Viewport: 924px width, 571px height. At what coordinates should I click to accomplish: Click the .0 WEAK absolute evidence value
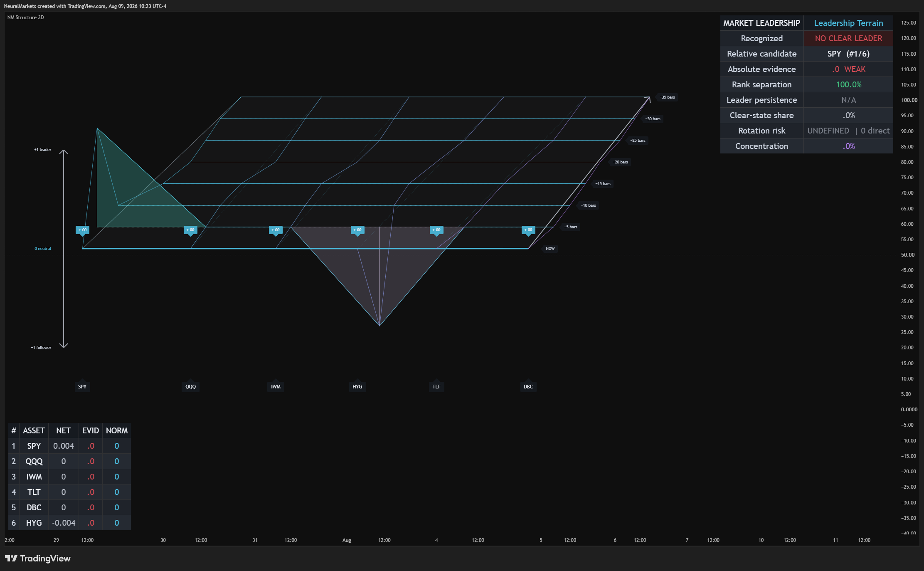[848, 69]
